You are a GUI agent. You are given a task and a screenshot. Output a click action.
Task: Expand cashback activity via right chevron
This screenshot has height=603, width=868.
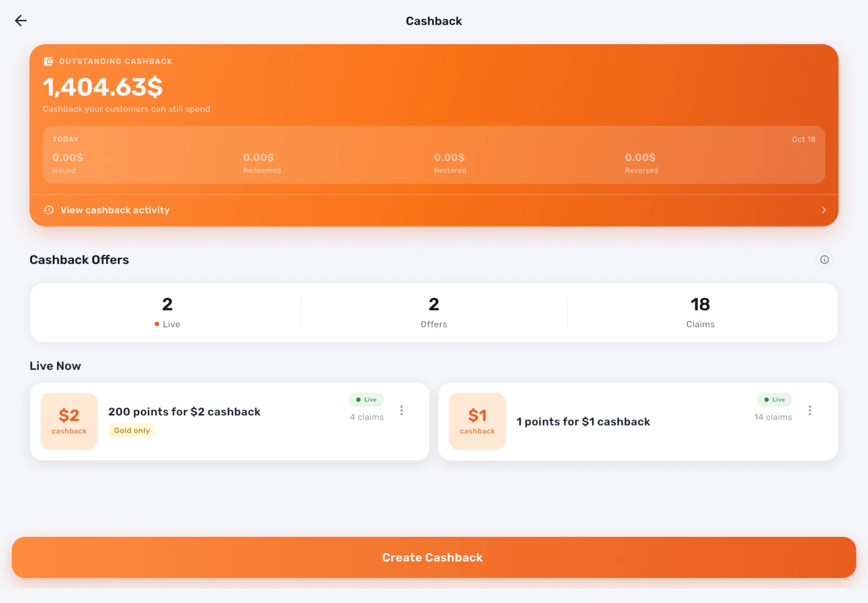pos(824,210)
